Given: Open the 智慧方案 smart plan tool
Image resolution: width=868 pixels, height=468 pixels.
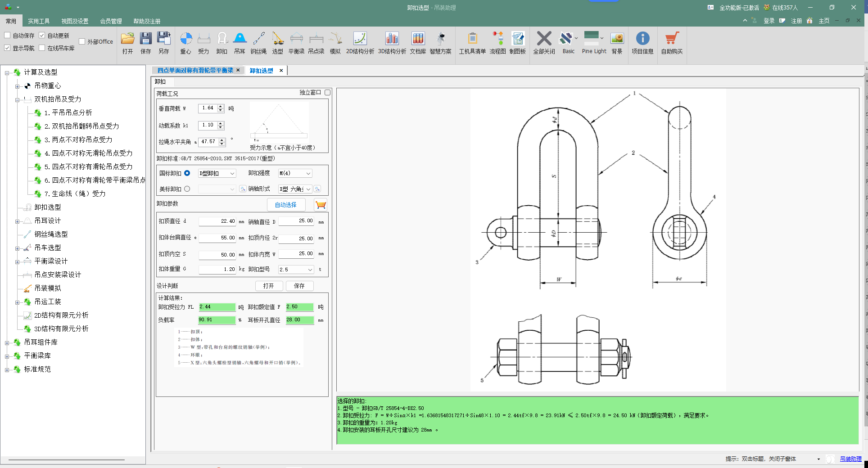Looking at the screenshot, I should (x=441, y=43).
